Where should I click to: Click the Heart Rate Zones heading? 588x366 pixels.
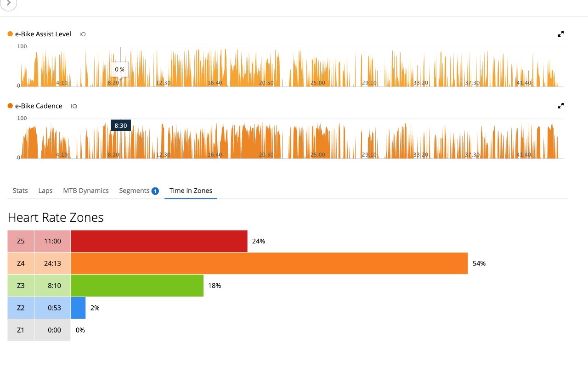pos(56,217)
